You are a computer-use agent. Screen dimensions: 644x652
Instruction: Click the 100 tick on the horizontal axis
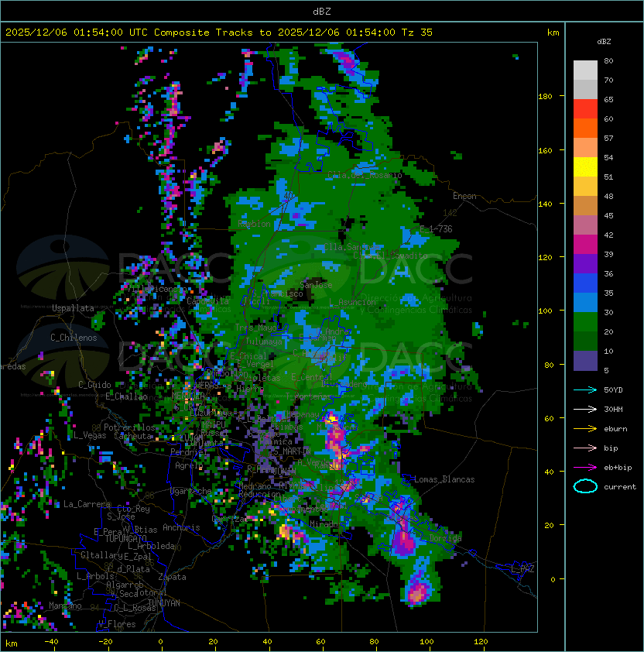click(x=426, y=642)
